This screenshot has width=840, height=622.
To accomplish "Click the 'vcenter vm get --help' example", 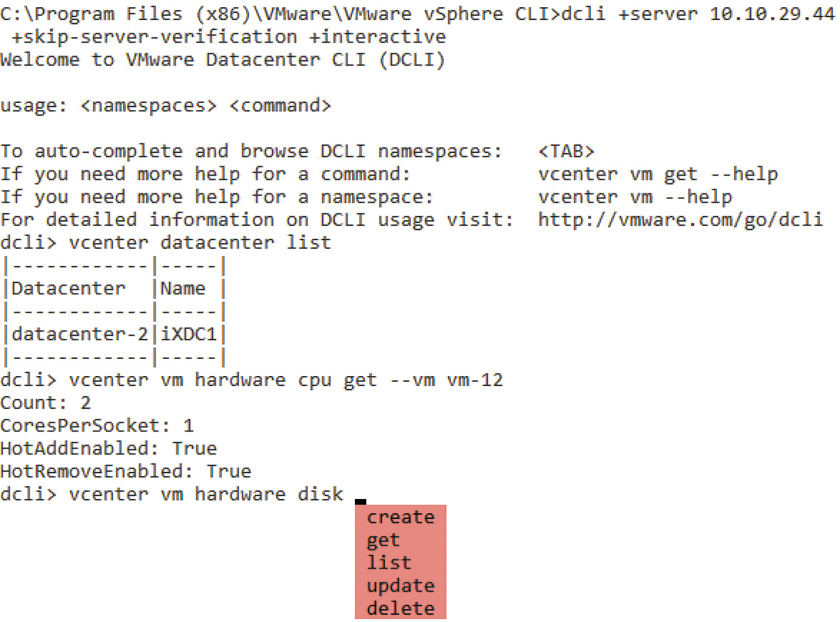I will click(x=658, y=174).
